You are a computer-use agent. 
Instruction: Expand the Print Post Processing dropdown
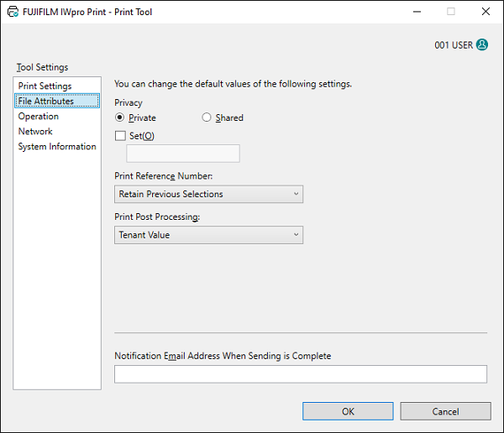point(208,235)
